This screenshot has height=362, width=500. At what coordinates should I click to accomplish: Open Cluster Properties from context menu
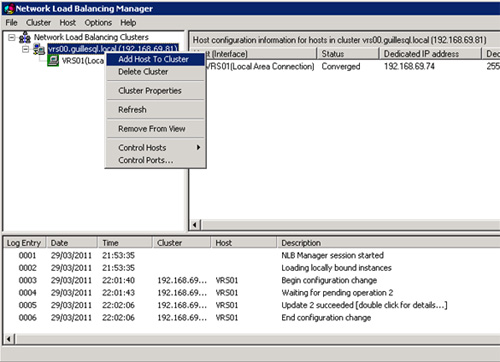point(155,91)
